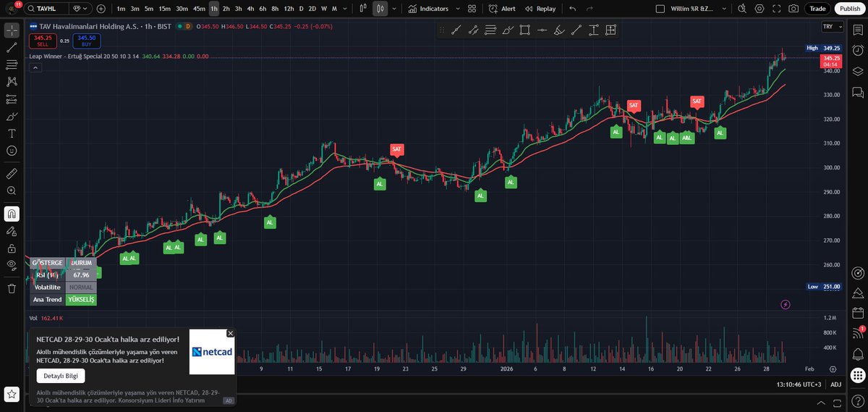
Task: Open the layout templates grid icon
Action: click(472, 9)
